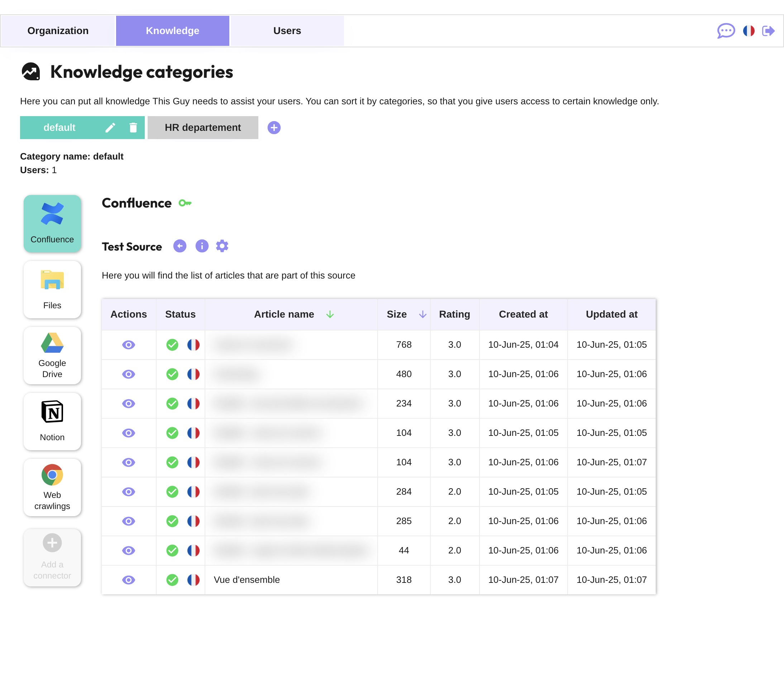784x699 pixels.
Task: Edit the default category with pencil icon
Action: pyautogui.click(x=110, y=128)
